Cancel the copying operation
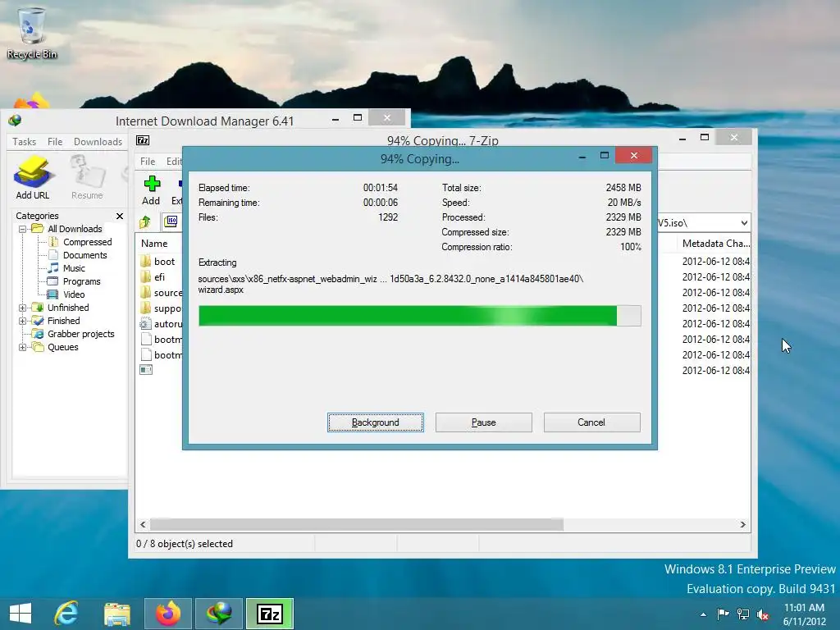Image resolution: width=840 pixels, height=630 pixels. (592, 422)
